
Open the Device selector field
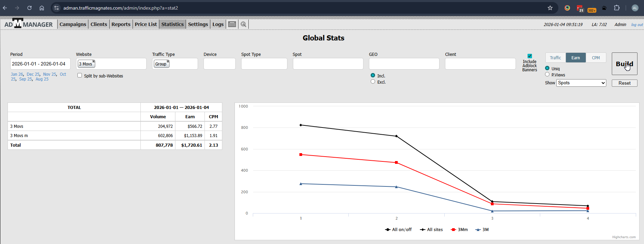click(220, 64)
